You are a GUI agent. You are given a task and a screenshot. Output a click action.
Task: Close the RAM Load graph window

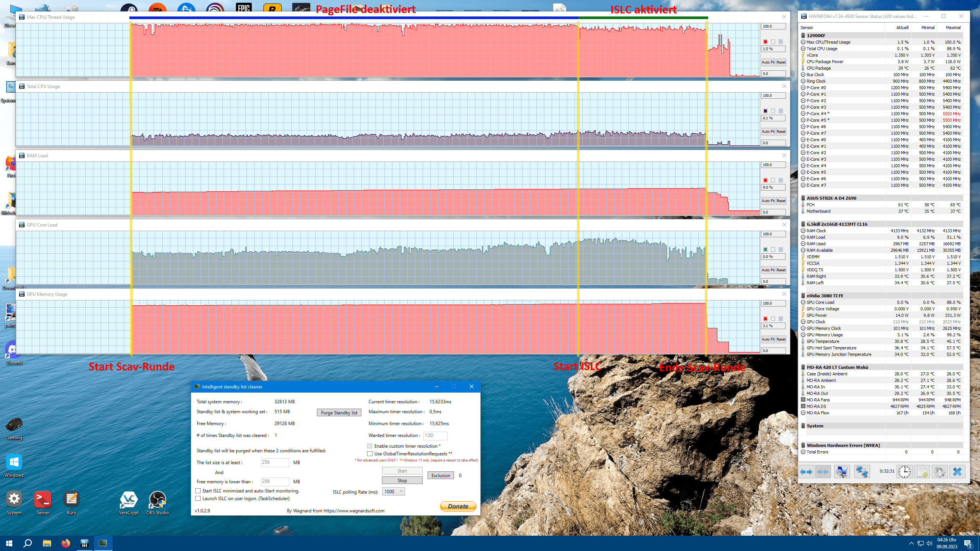(784, 155)
